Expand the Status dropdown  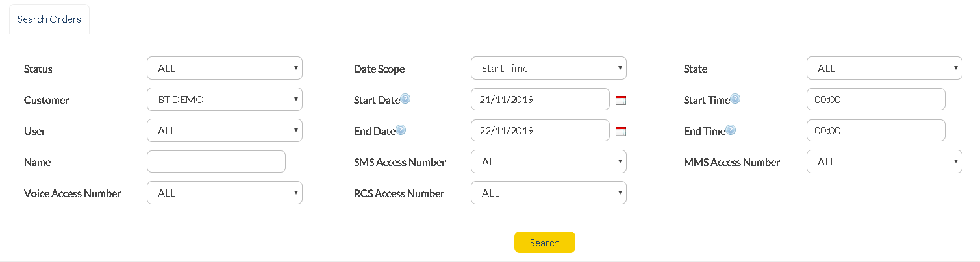tap(224, 69)
